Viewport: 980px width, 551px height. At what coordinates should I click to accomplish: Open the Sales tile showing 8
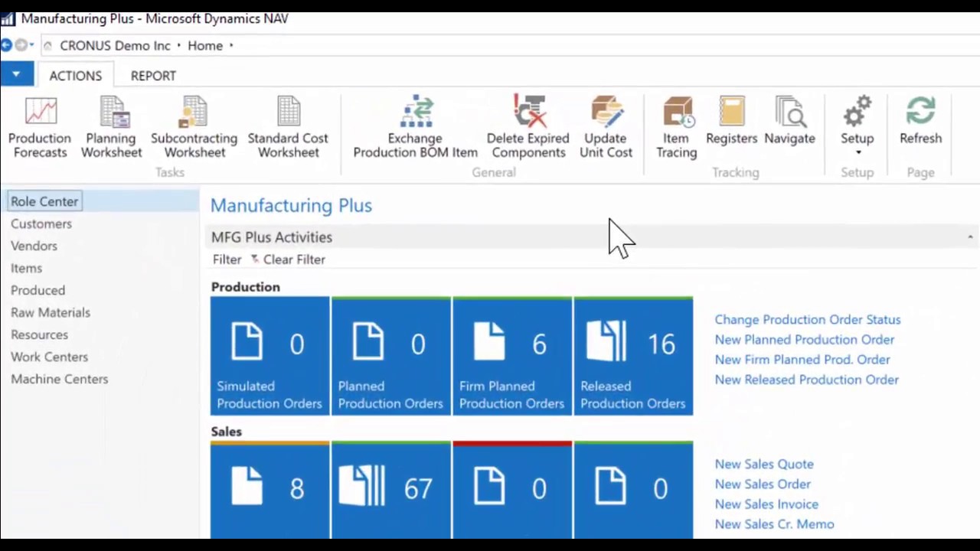pos(269,490)
